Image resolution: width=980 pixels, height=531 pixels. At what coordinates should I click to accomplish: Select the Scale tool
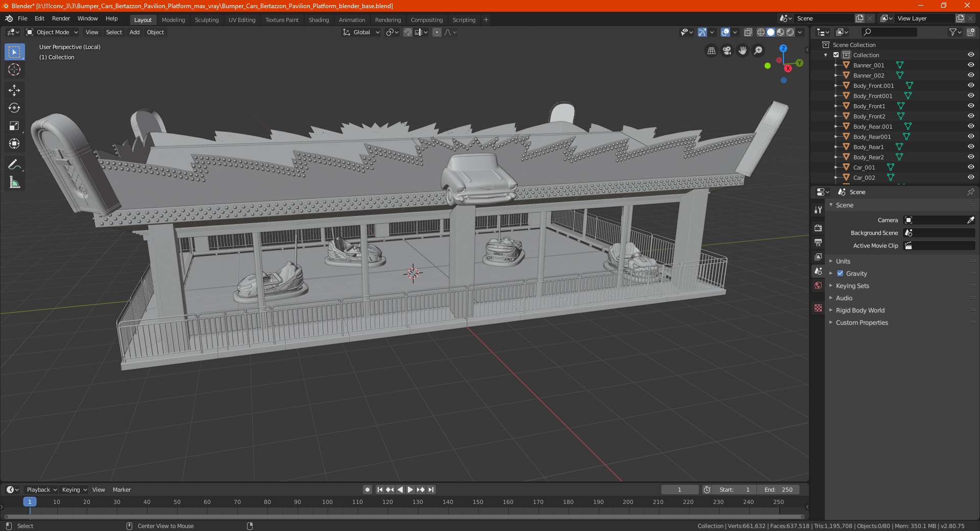coord(14,126)
